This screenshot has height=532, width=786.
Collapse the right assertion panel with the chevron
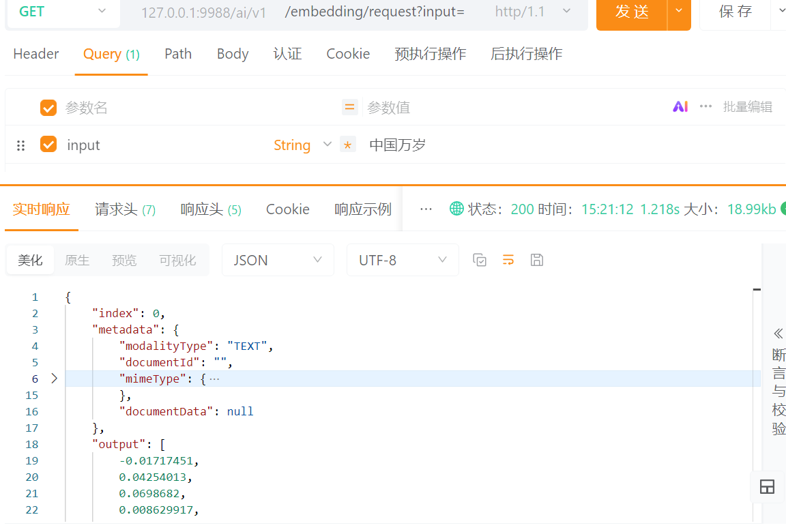point(778,334)
